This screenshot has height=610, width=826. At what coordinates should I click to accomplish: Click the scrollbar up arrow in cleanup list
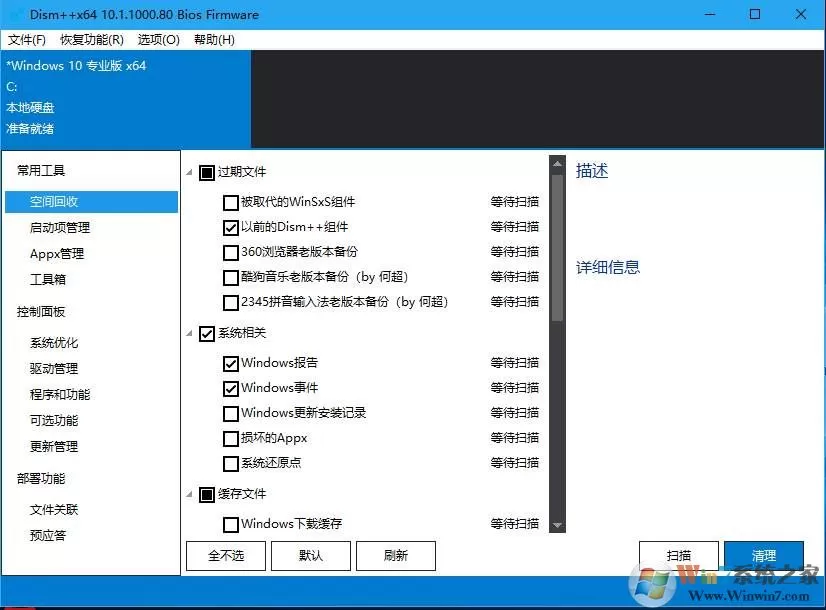(x=557, y=164)
